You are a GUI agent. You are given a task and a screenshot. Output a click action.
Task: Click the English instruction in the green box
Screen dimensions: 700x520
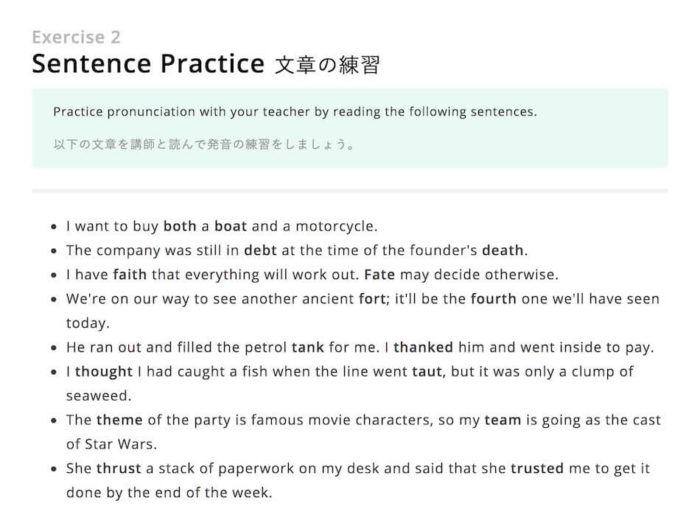coord(295,112)
